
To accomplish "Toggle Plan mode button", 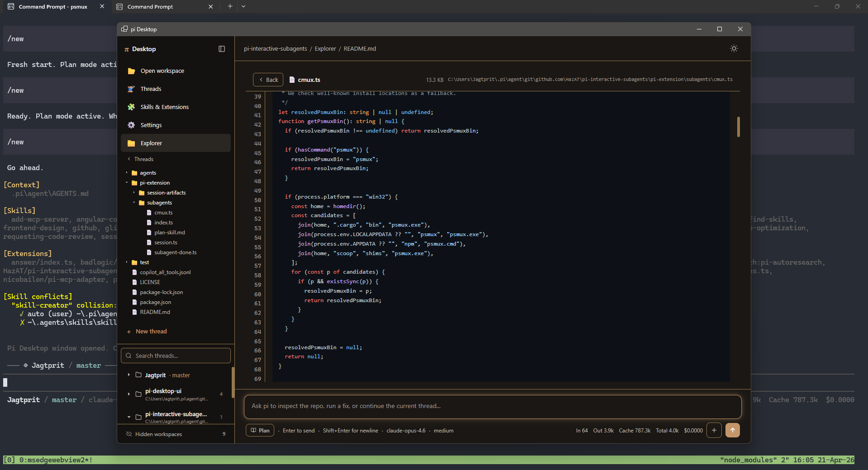I will 260,431.
